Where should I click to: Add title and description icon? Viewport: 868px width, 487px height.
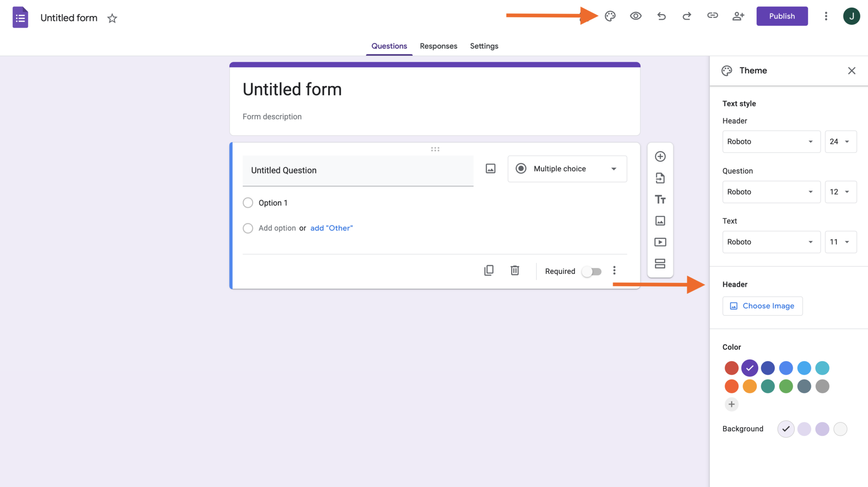pos(660,199)
